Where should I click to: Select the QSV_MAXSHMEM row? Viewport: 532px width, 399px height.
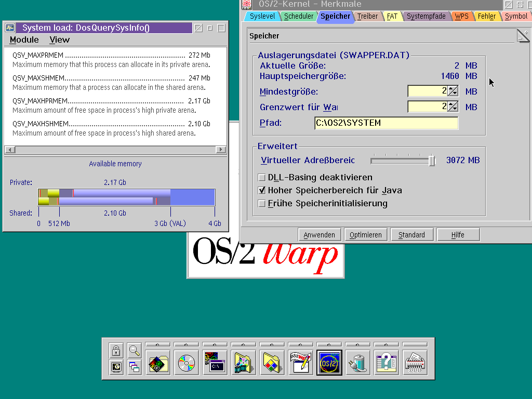coord(111,83)
